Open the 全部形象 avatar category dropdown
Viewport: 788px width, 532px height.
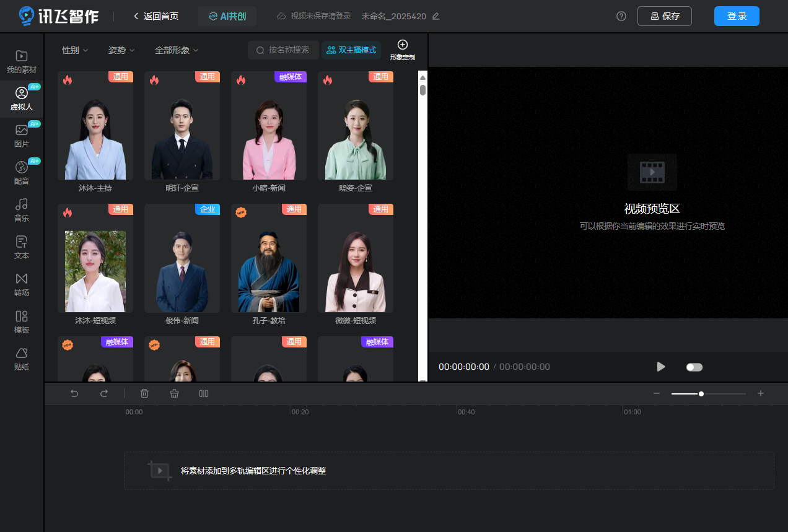[177, 50]
